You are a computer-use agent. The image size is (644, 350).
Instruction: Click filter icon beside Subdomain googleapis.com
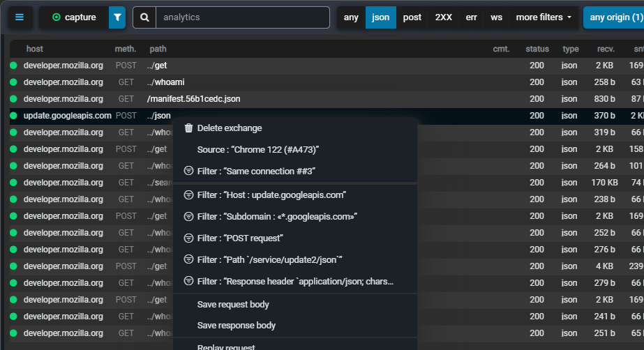coord(188,217)
